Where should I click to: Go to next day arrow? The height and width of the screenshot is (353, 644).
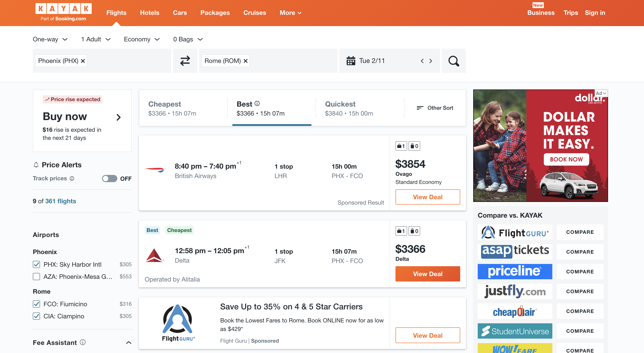431,61
